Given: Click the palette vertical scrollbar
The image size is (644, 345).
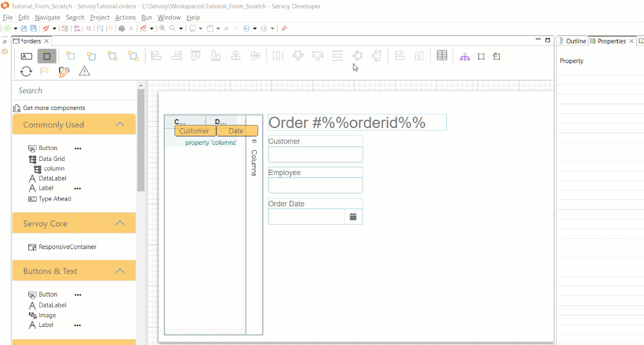Looking at the screenshot, I should tap(140, 142).
